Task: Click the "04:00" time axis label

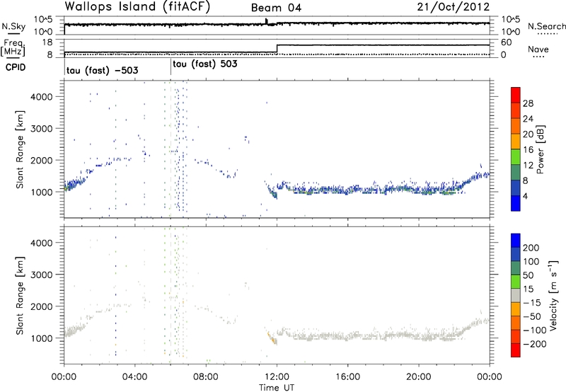Action: pyautogui.click(x=134, y=377)
